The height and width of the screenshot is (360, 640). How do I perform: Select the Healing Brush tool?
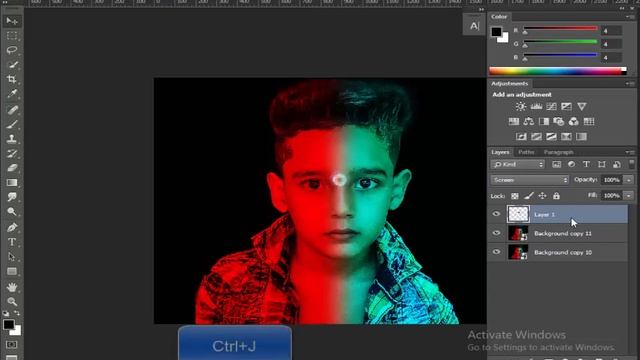tap(12, 110)
